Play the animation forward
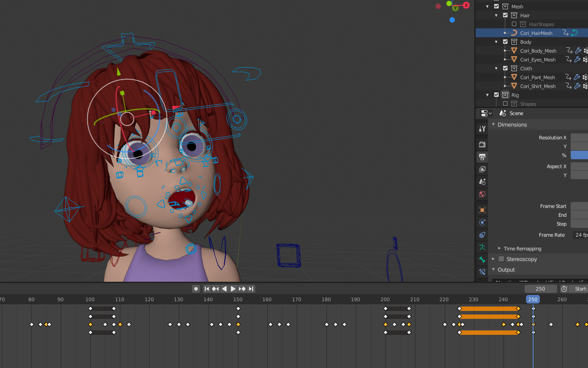The image size is (588, 368). pos(233,289)
